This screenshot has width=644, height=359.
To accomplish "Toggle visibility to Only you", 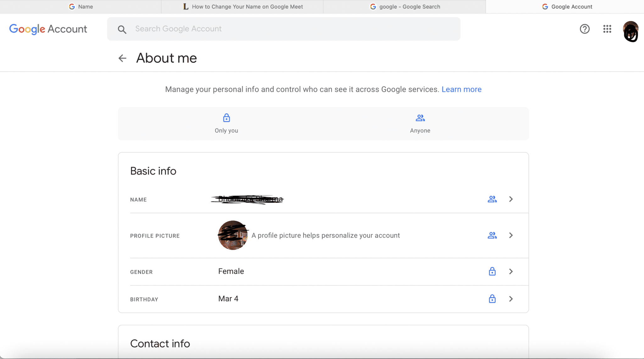I will tap(226, 123).
